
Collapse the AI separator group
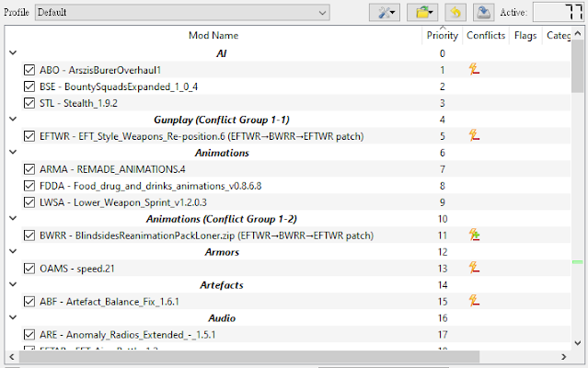point(13,52)
